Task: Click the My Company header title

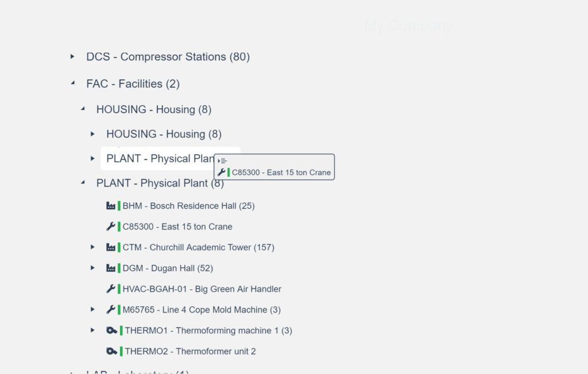Action: (x=408, y=26)
